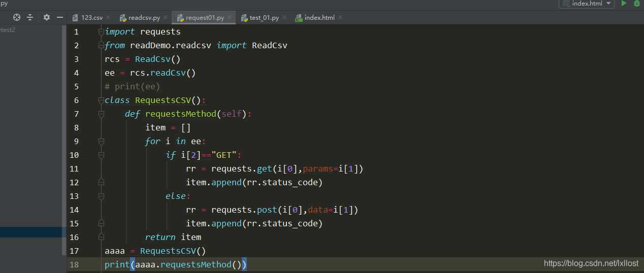The width and height of the screenshot is (644, 273).
Task: Close the index.html editor tab
Action: point(340,18)
